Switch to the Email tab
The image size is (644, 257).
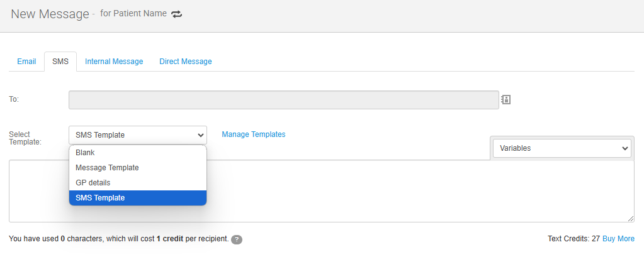tap(26, 62)
